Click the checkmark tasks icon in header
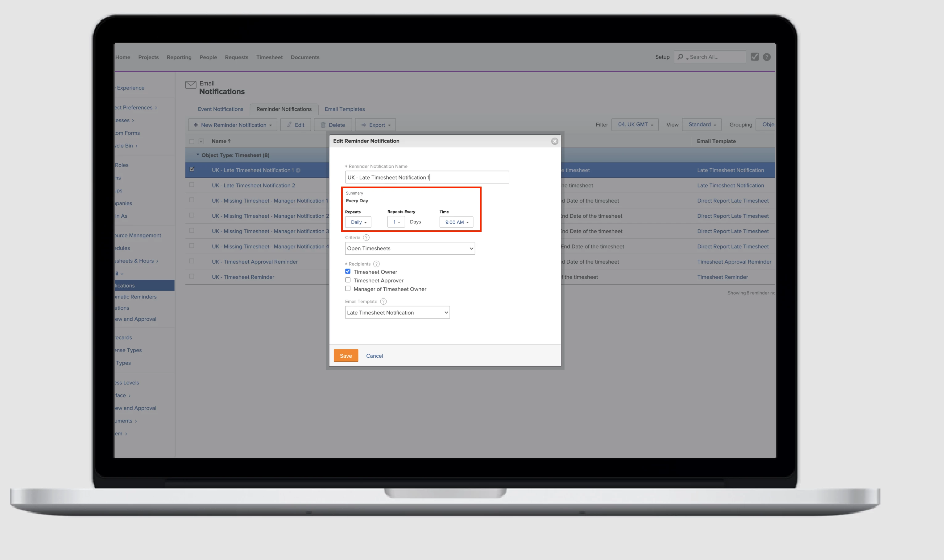Screen dimensions: 944x560 pyautogui.click(x=755, y=57)
